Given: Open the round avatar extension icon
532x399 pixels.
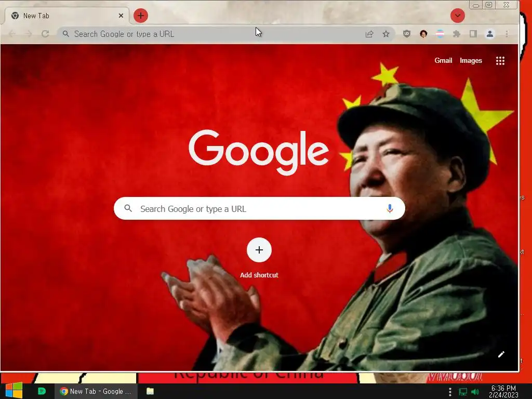Looking at the screenshot, I should (423, 34).
